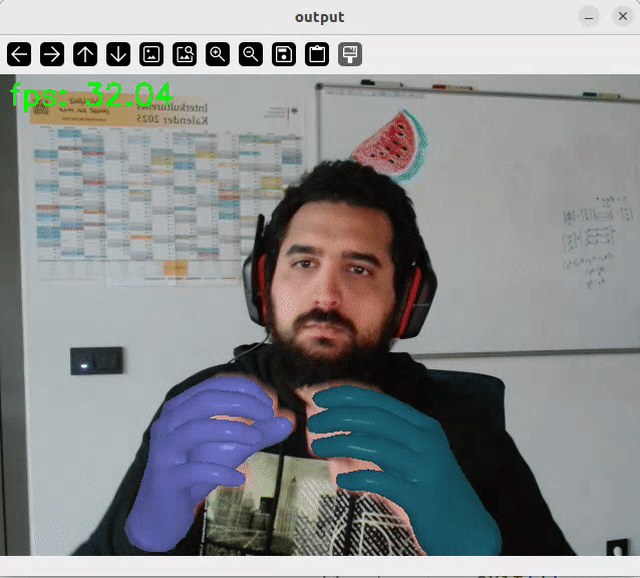
Task: Click the light switch on the wall
Action: tap(96, 360)
